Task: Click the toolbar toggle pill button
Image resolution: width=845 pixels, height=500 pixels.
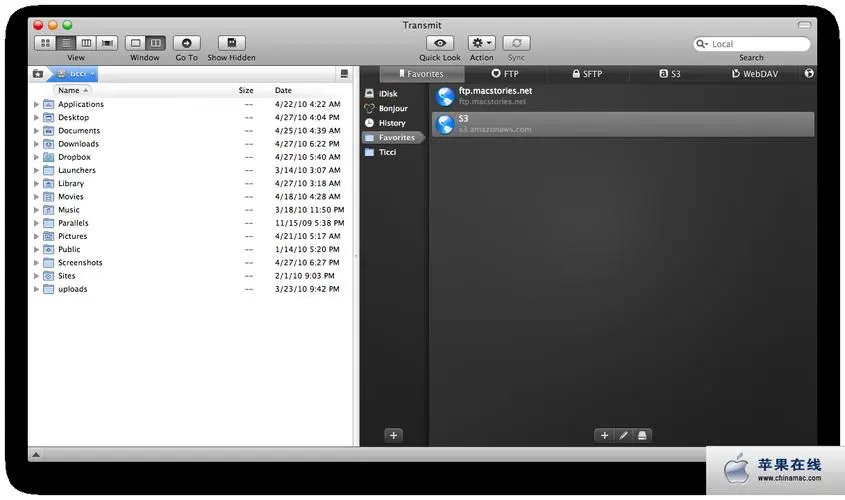Action: 805,25
